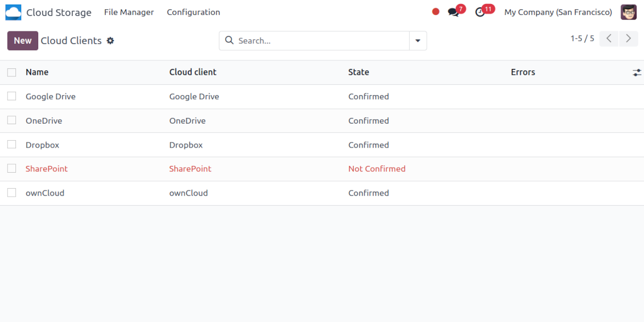The image size is (644, 322).
Task: Open the OneDrive record name
Action: pos(44,121)
